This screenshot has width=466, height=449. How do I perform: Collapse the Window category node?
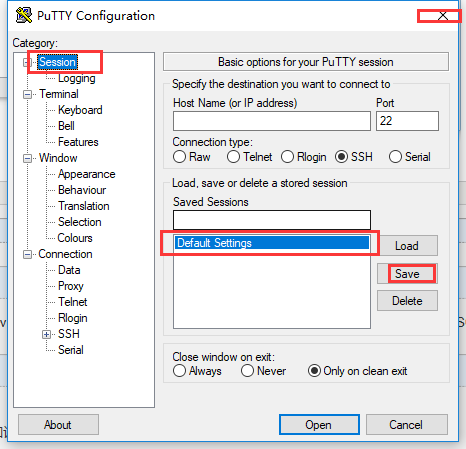(x=27, y=158)
